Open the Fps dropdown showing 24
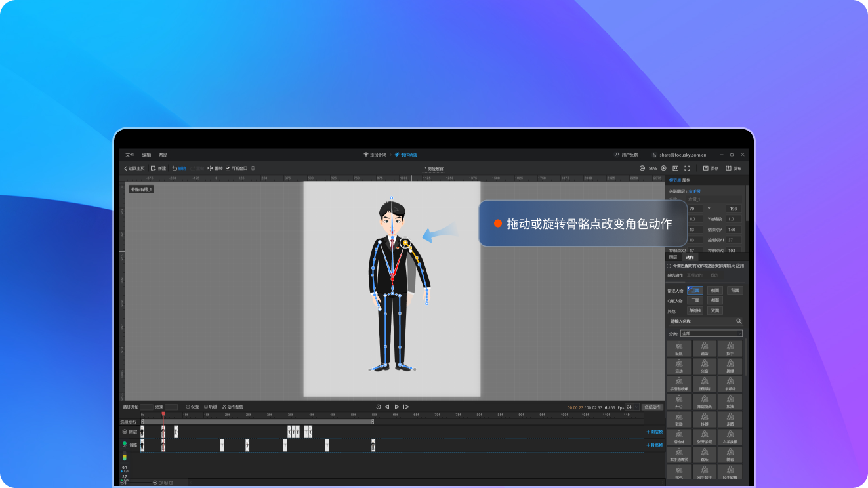 [631, 407]
